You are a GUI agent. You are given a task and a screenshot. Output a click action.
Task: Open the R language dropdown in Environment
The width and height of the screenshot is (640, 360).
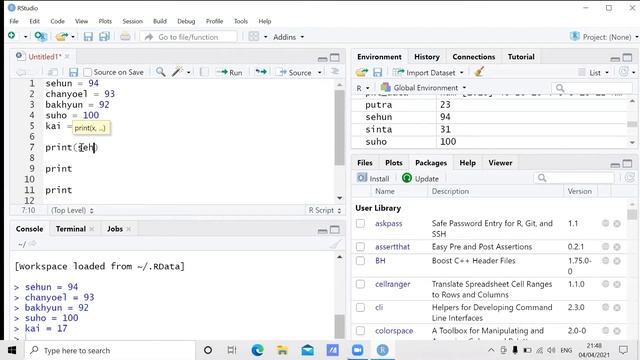click(x=362, y=88)
